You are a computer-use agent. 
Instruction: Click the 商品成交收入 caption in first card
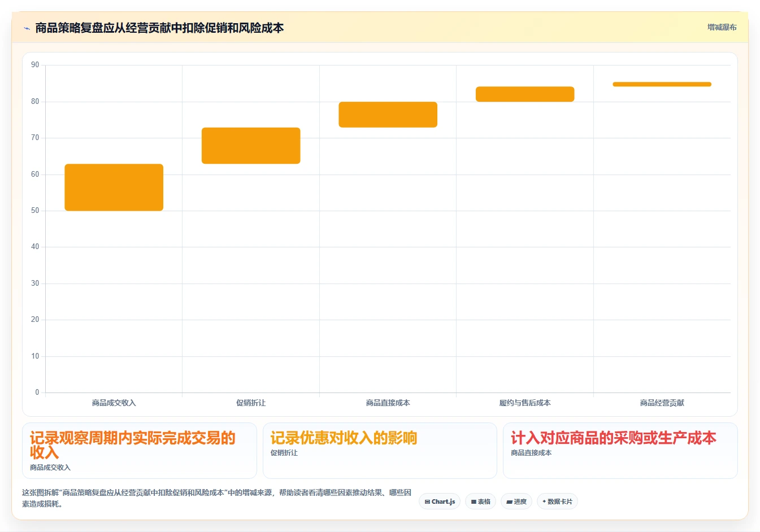[50, 468]
